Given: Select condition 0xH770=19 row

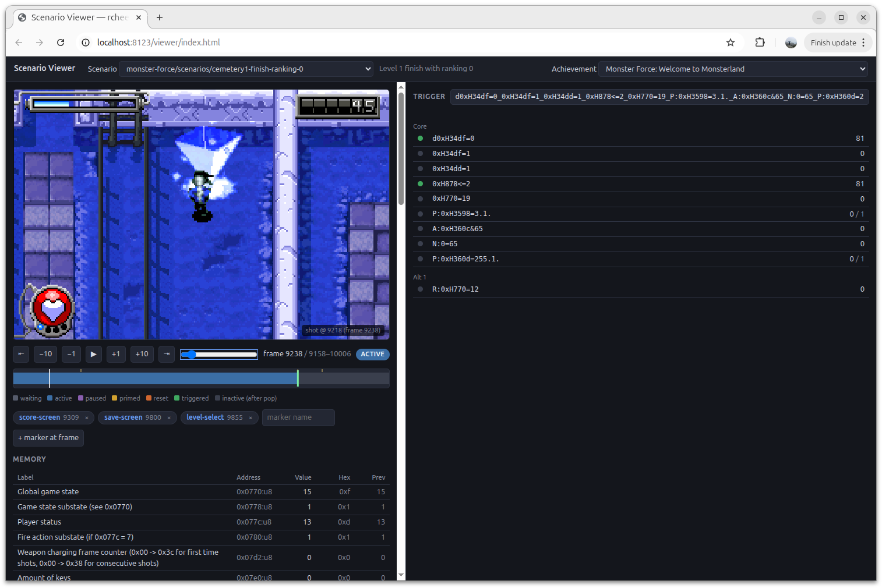Looking at the screenshot, I should pos(641,199).
